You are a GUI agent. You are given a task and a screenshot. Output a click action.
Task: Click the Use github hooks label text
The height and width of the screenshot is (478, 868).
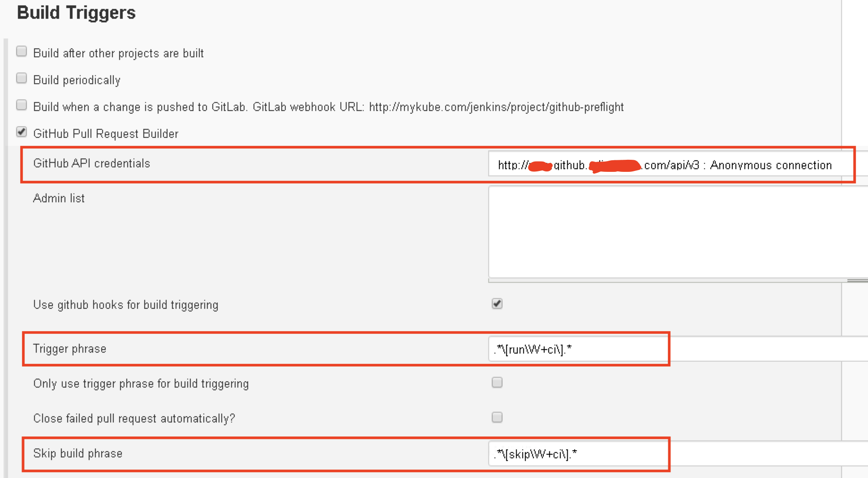[x=125, y=305]
